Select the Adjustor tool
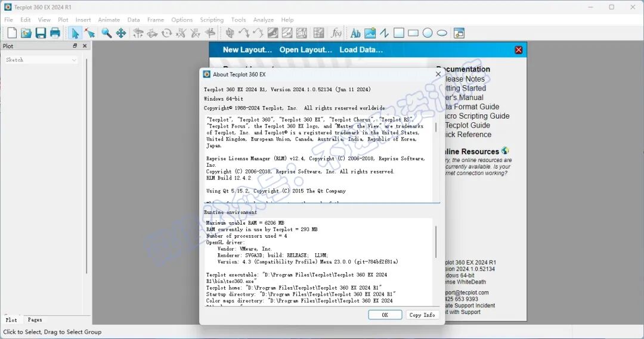644x339 pixels. point(89,33)
